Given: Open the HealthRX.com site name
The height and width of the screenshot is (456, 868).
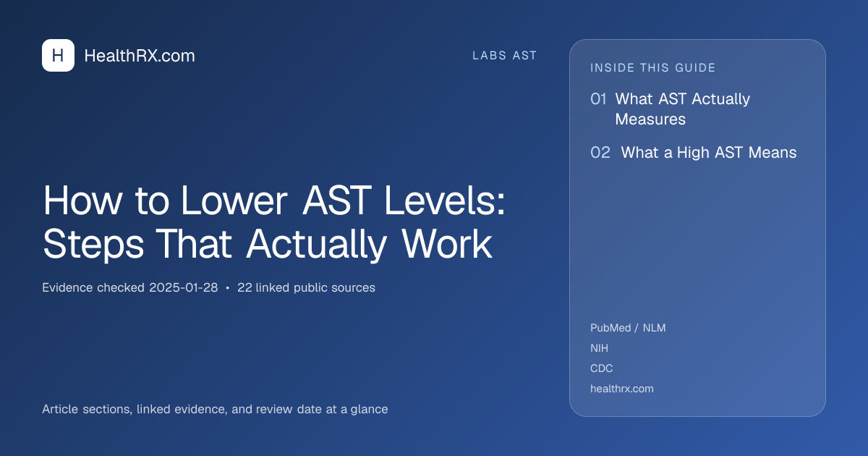Looking at the screenshot, I should pos(140,56).
